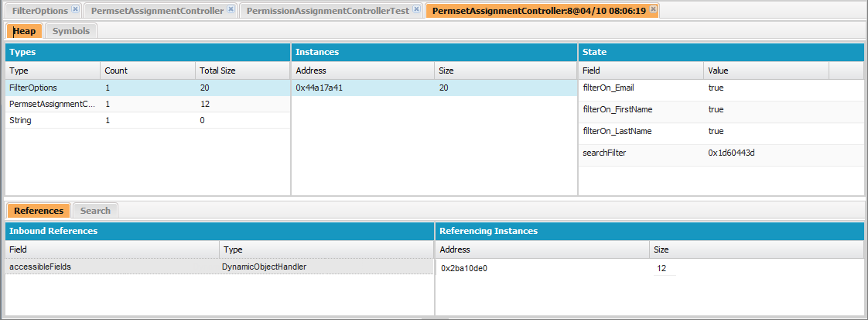Close the PermissionAssignmentControllerTest tab
868x320 pixels.
coord(416,10)
